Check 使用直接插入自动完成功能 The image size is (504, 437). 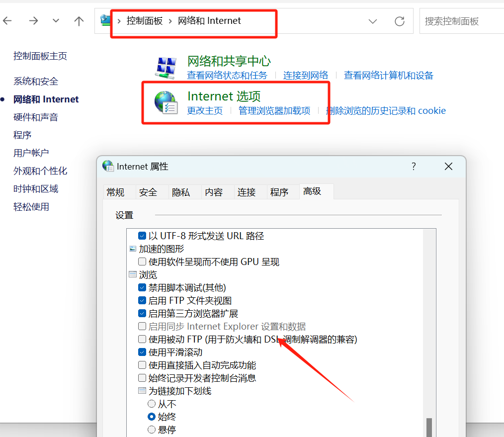coord(142,365)
